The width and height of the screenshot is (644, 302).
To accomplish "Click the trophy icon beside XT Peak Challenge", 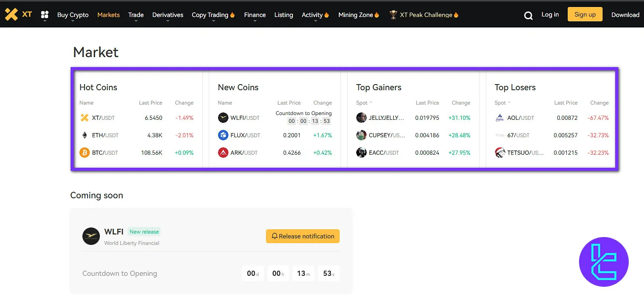I will click(x=393, y=15).
